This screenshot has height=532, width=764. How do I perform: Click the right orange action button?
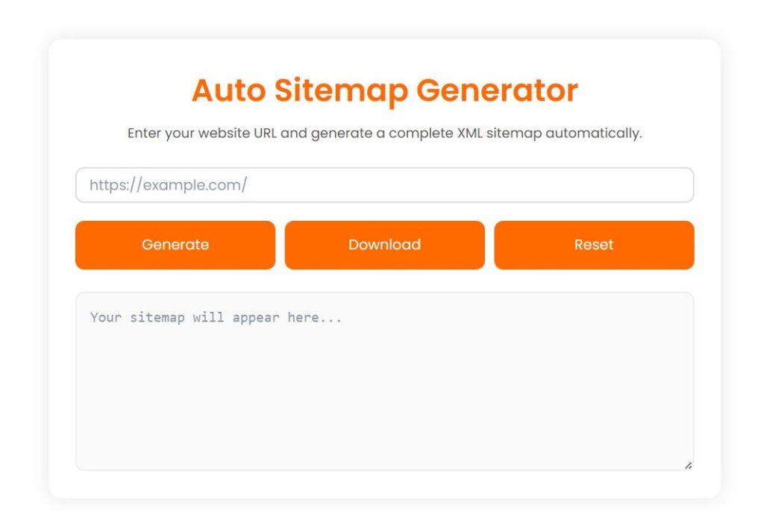click(x=594, y=245)
